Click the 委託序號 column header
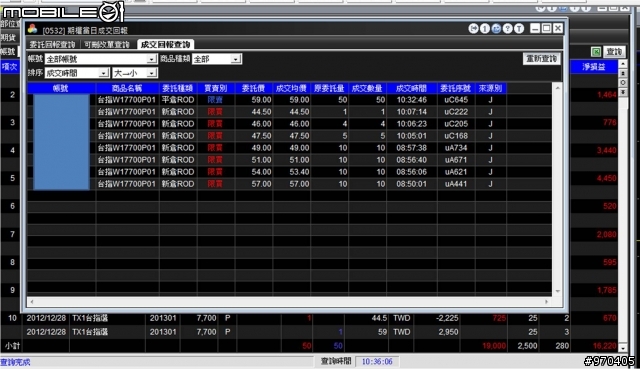Image resolution: width=640 pixels, height=369 pixels. [456, 88]
